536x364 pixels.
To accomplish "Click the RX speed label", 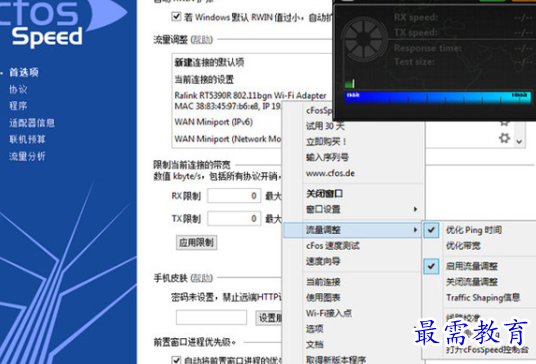I will coord(416,17).
